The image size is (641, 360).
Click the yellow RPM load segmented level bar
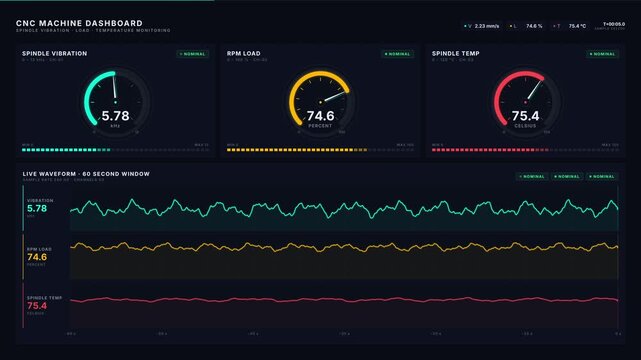(320, 150)
